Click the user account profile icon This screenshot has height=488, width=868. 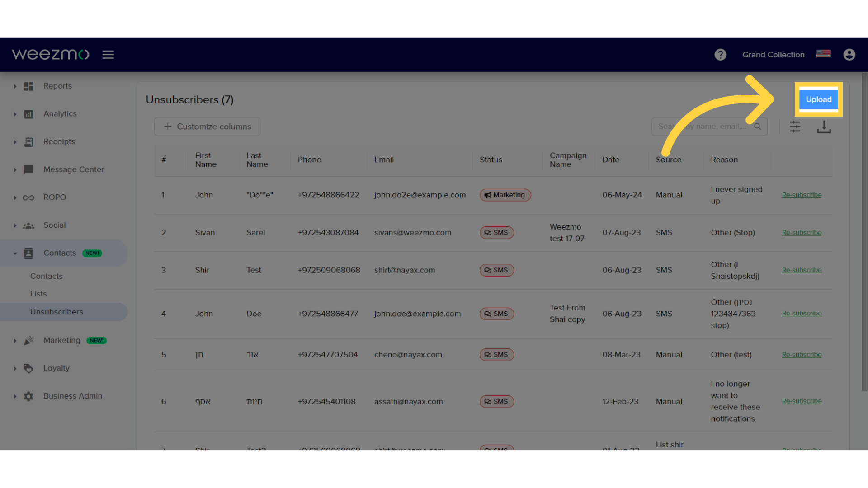(849, 54)
